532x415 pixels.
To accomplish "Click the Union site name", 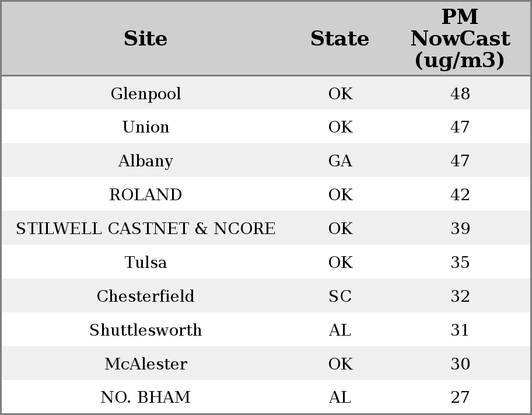I will click(x=146, y=127).
